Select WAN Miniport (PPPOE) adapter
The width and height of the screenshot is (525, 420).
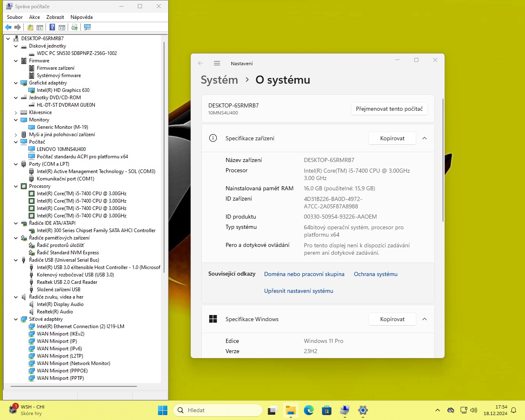[x=62, y=371]
